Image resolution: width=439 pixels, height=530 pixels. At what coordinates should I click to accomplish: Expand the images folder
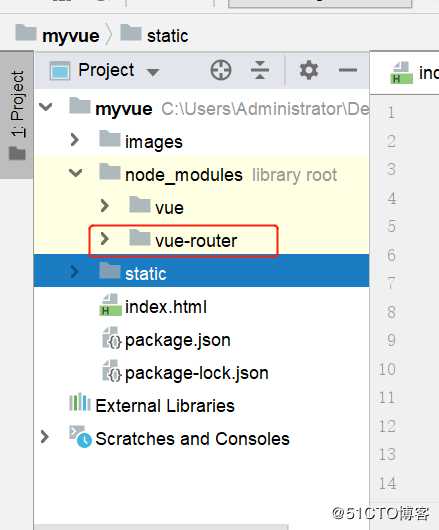pos(74,140)
